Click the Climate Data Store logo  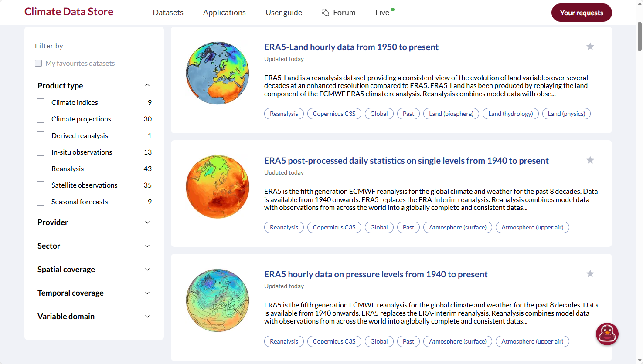(x=68, y=12)
